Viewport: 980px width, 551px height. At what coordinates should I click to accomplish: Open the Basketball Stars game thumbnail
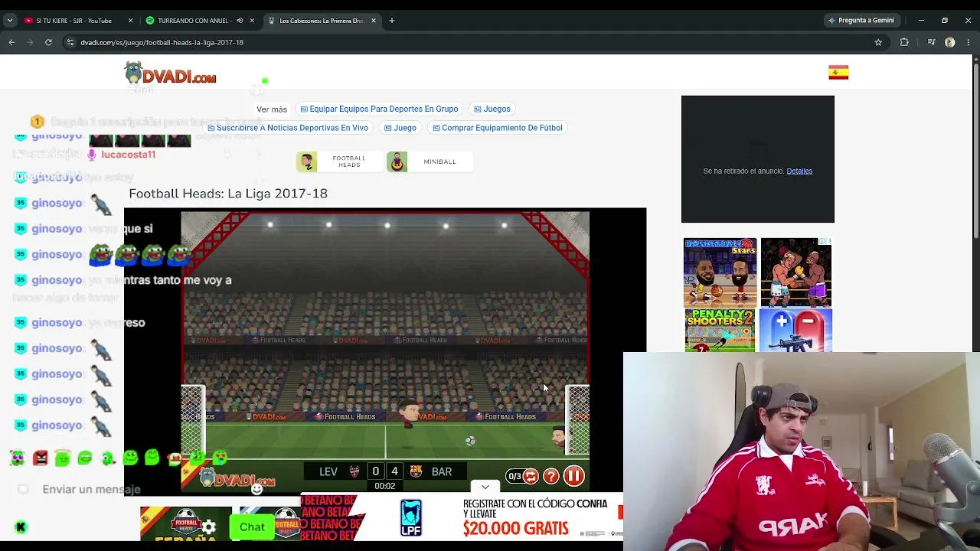720,272
